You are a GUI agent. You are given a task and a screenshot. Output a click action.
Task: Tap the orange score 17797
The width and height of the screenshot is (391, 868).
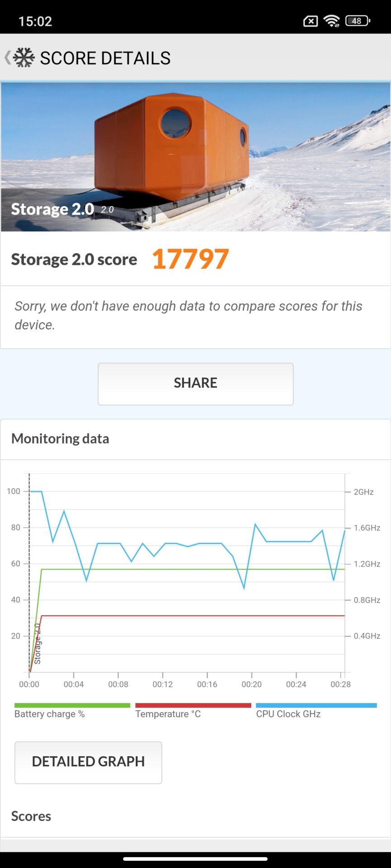click(x=190, y=259)
